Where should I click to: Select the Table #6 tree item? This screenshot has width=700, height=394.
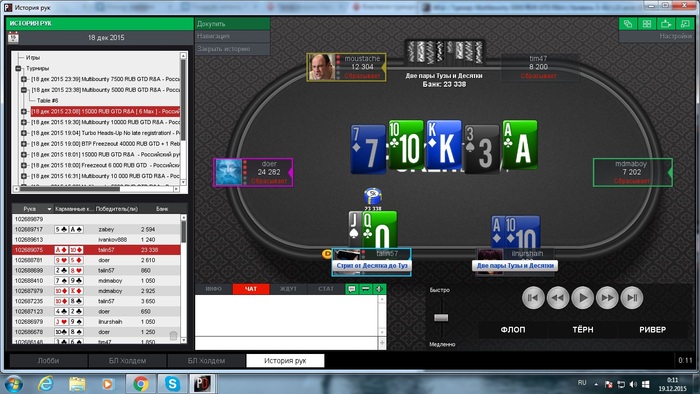point(47,101)
